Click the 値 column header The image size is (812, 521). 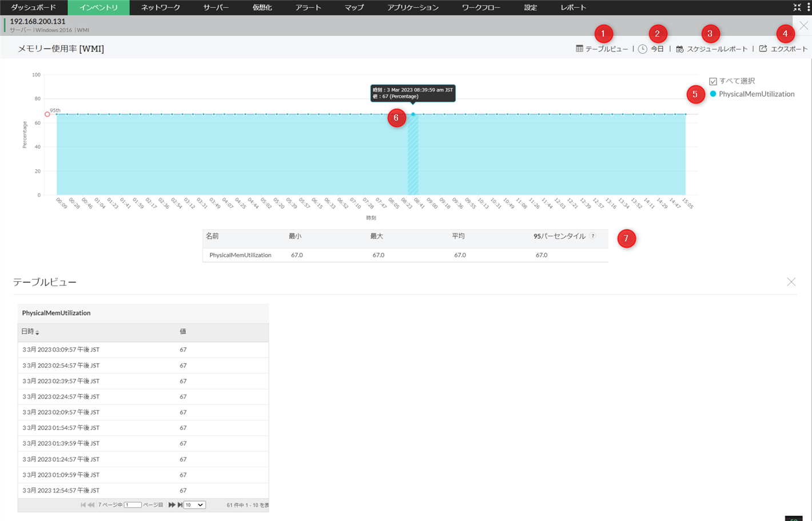tap(183, 332)
